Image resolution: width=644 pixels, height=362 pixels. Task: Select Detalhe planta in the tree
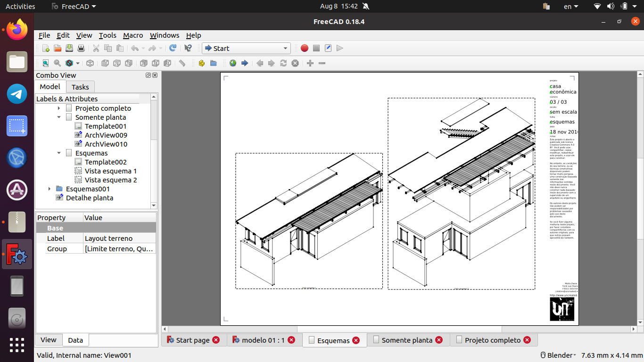point(90,198)
